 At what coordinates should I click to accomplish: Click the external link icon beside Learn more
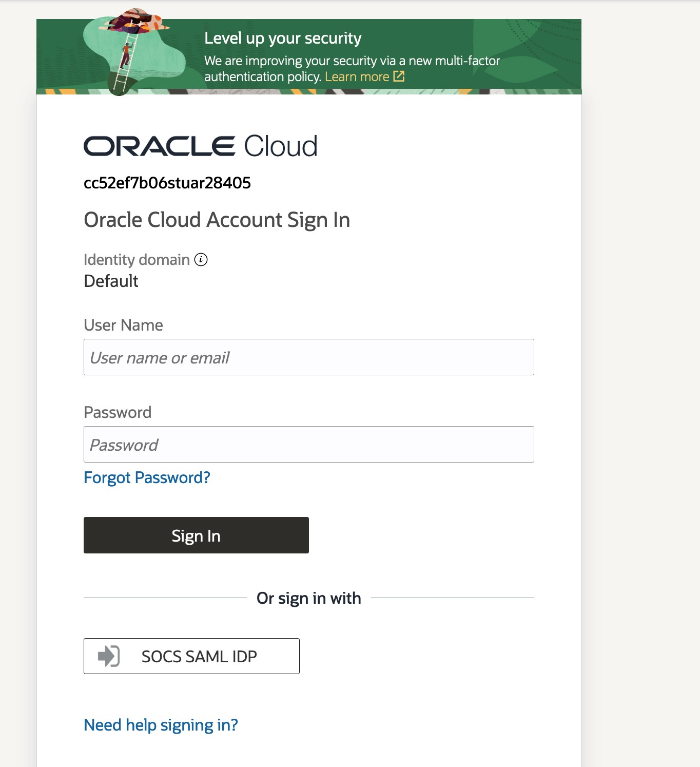point(399,76)
